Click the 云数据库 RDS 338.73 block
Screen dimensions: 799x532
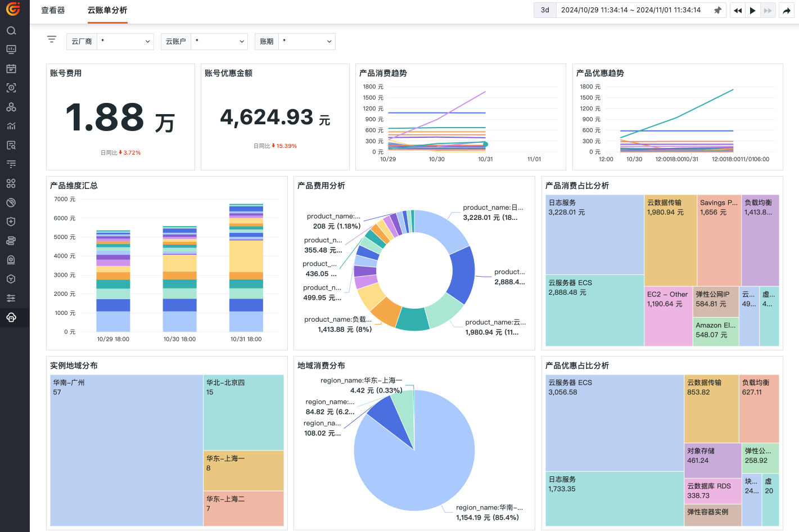click(x=713, y=492)
